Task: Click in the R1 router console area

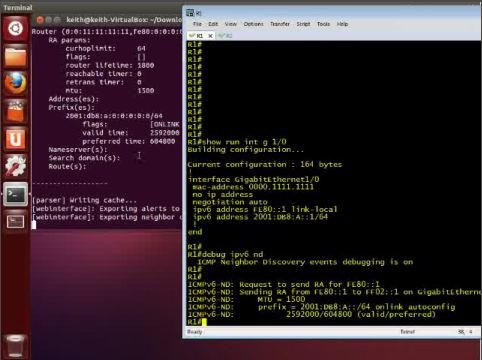Action: (333, 183)
